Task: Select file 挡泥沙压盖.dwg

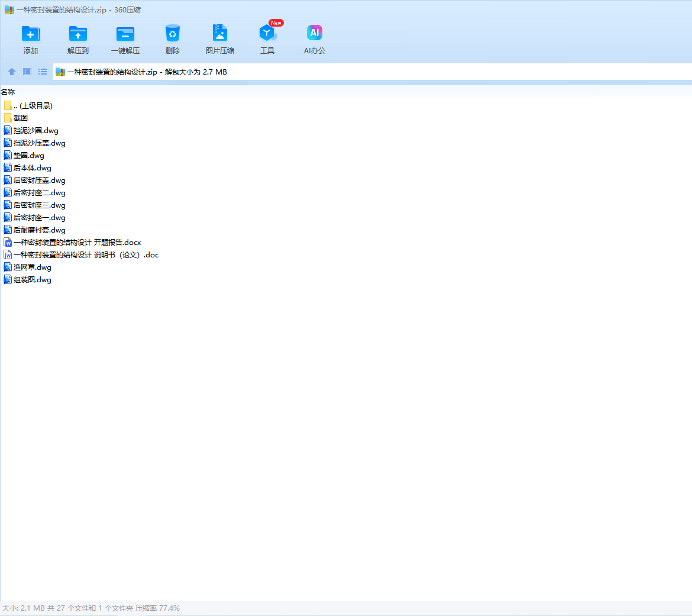Action: (x=34, y=143)
